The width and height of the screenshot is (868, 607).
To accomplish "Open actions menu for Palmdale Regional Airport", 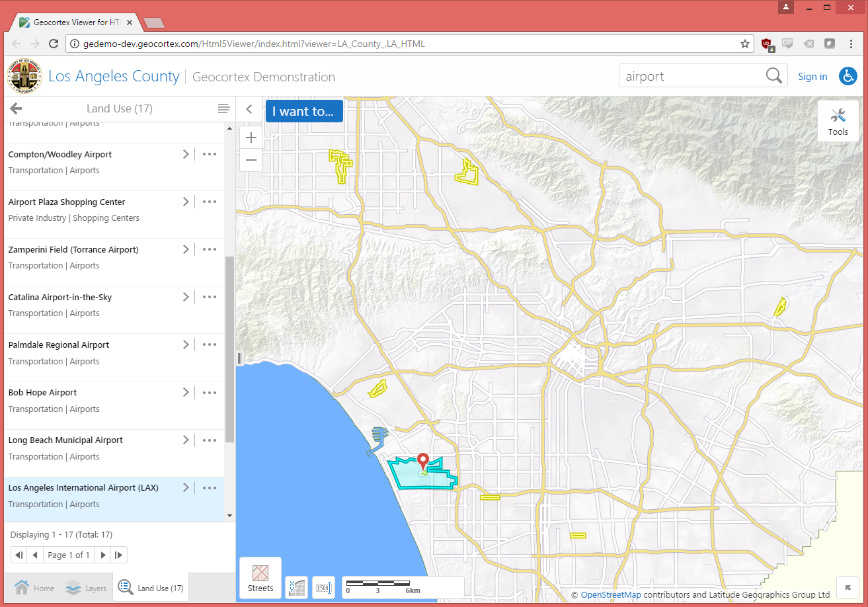I will (x=210, y=344).
